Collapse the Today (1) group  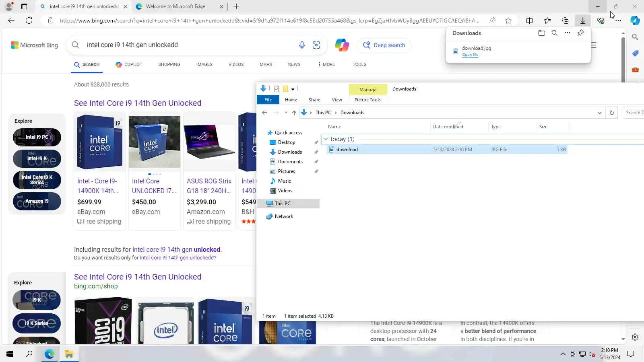[326, 139]
